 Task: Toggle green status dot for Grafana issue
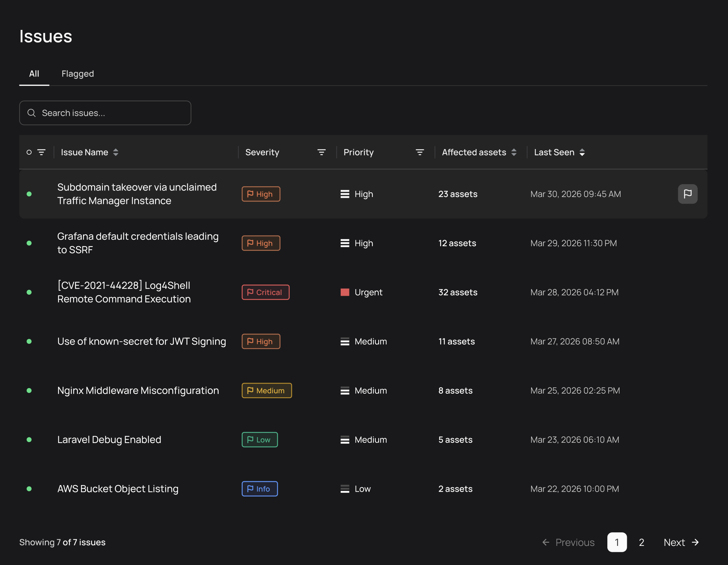point(29,243)
